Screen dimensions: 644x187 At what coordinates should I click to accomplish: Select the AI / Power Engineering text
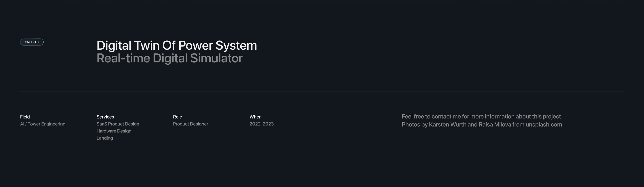[x=42, y=124]
